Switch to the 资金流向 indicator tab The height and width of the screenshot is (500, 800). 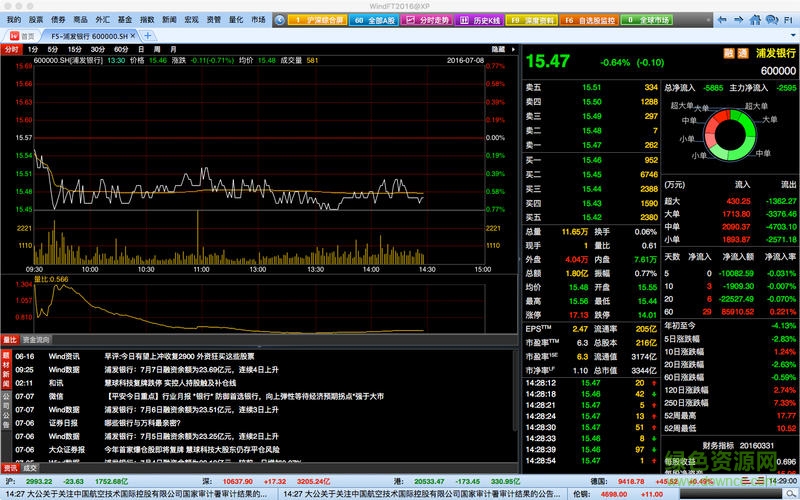(x=36, y=340)
